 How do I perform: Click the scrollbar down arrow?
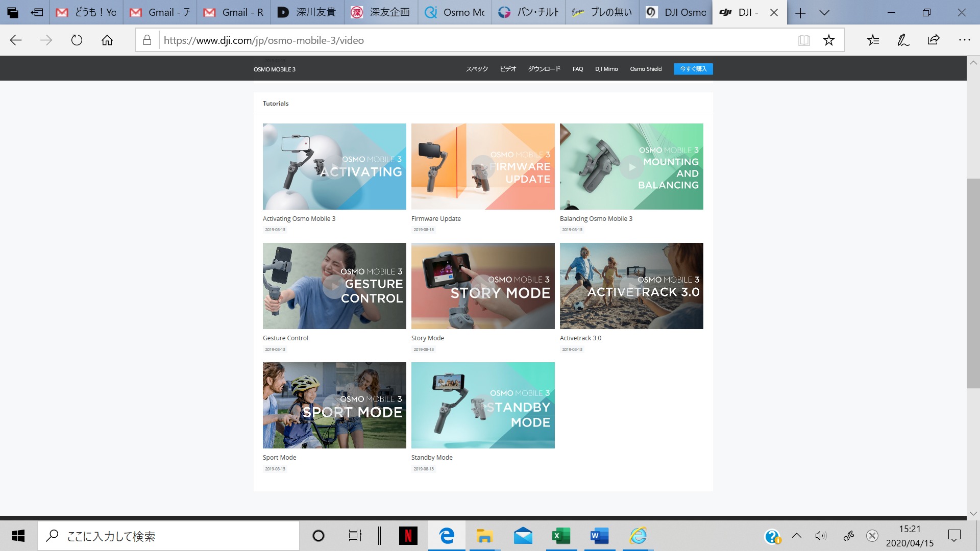coord(973,513)
